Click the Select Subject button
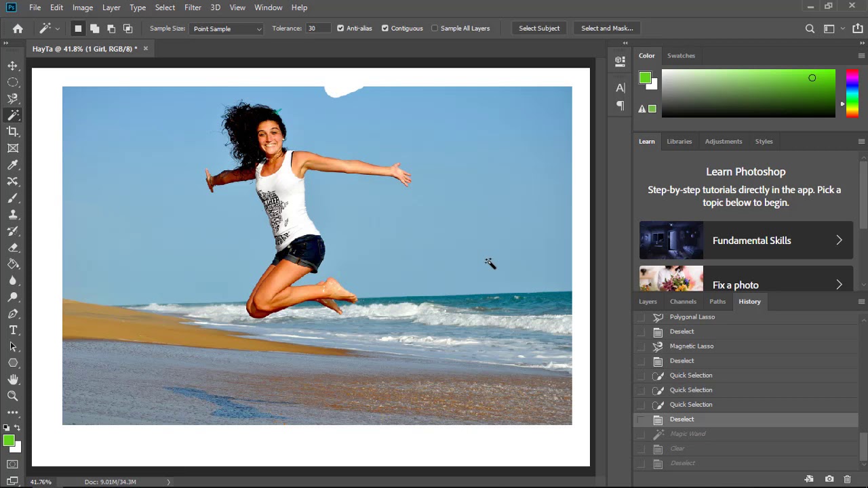This screenshot has width=868, height=488. click(539, 28)
